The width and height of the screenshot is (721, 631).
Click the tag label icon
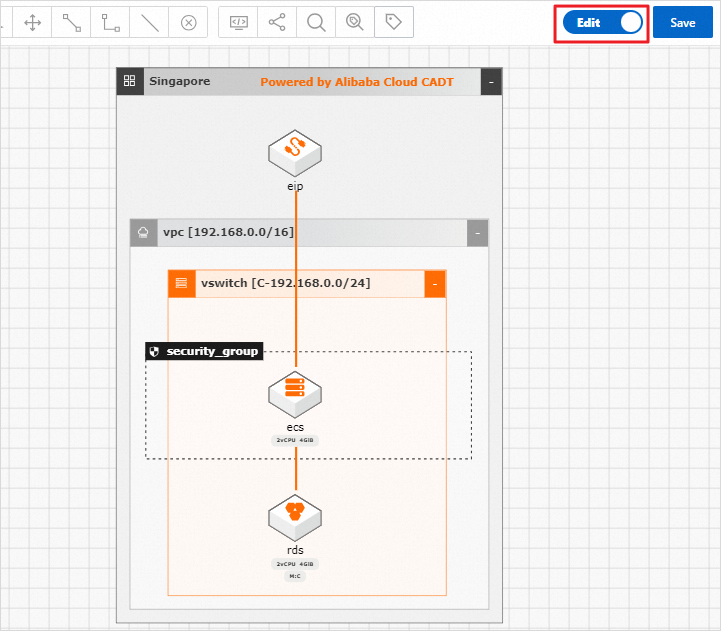394,22
